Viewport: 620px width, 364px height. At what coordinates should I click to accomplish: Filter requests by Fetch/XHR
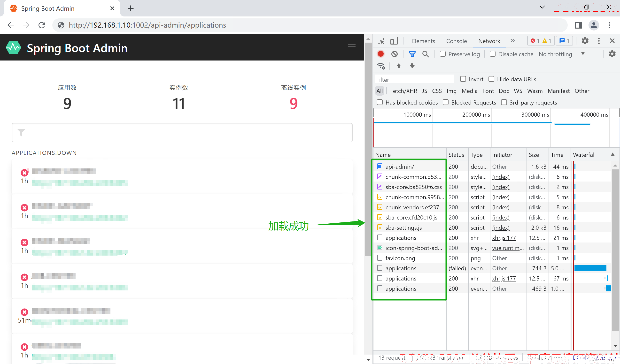[403, 91]
